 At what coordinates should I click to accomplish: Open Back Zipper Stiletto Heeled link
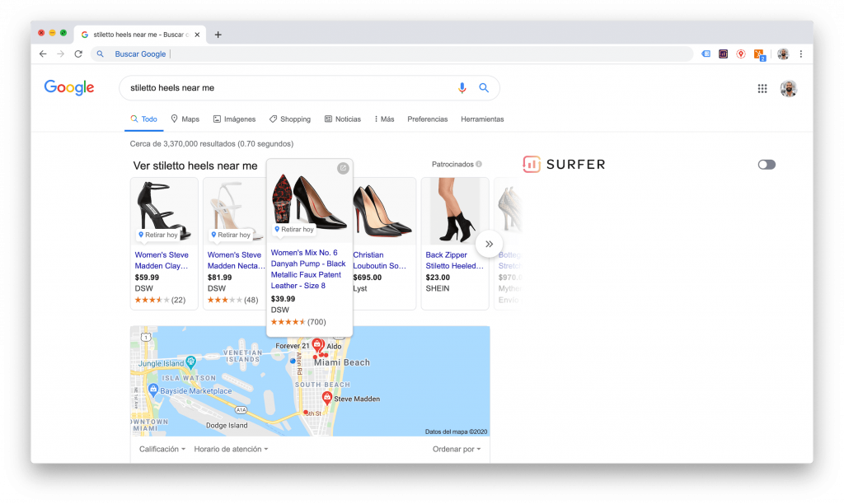pyautogui.click(x=454, y=260)
